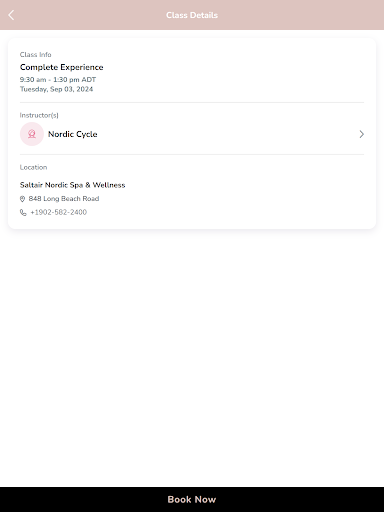Tap the Complete Experience class title
The image size is (384, 512).
click(x=62, y=67)
